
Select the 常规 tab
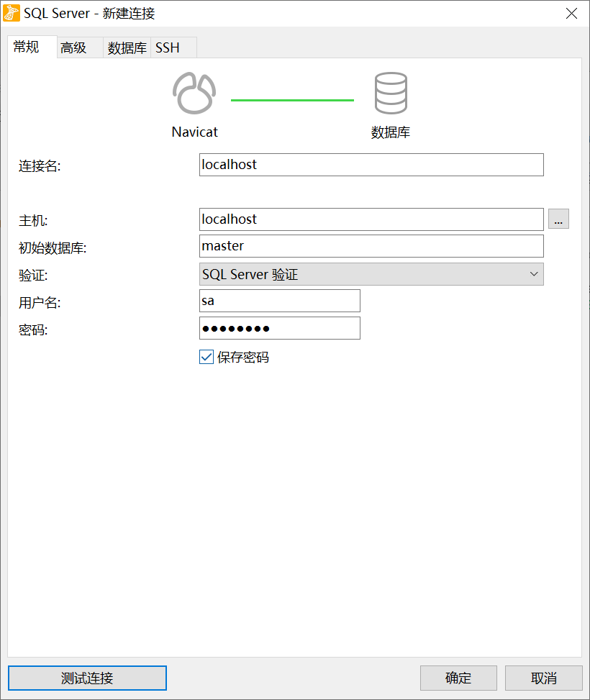(x=27, y=47)
